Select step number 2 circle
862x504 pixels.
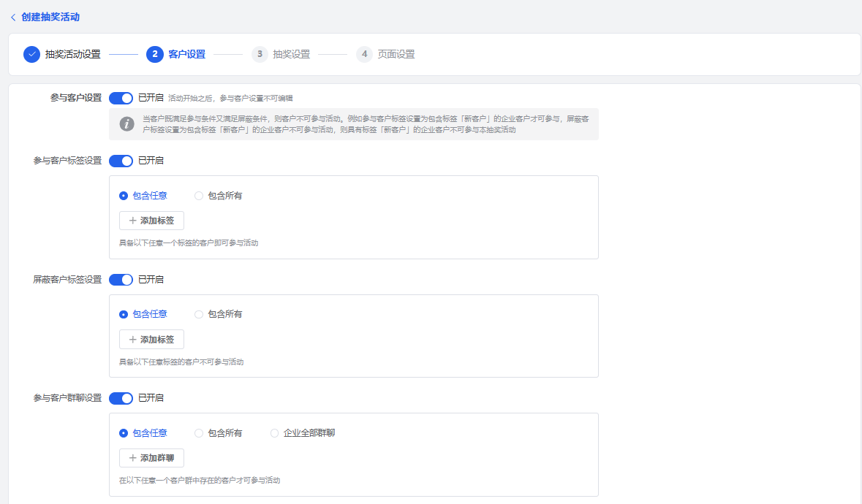[x=154, y=54]
